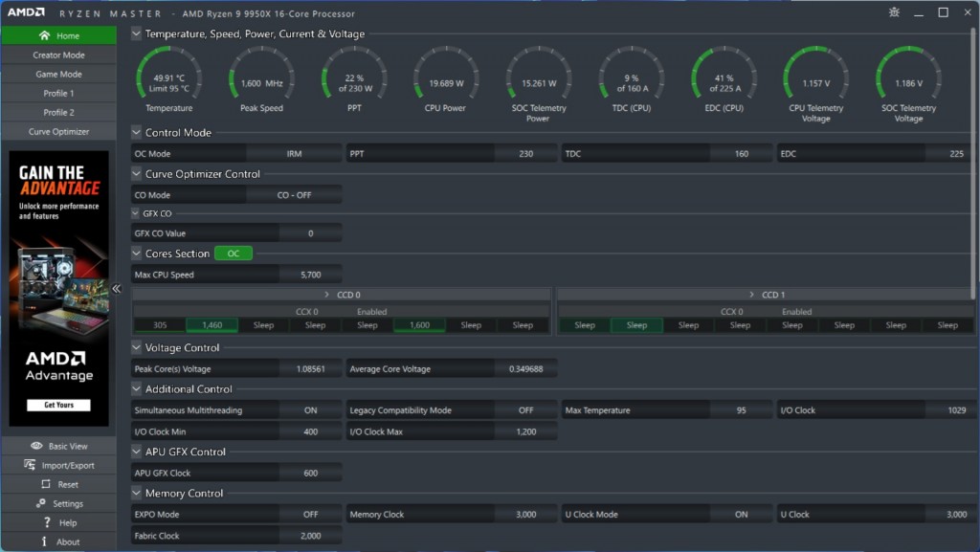Select the Game Mode profile

click(x=58, y=75)
